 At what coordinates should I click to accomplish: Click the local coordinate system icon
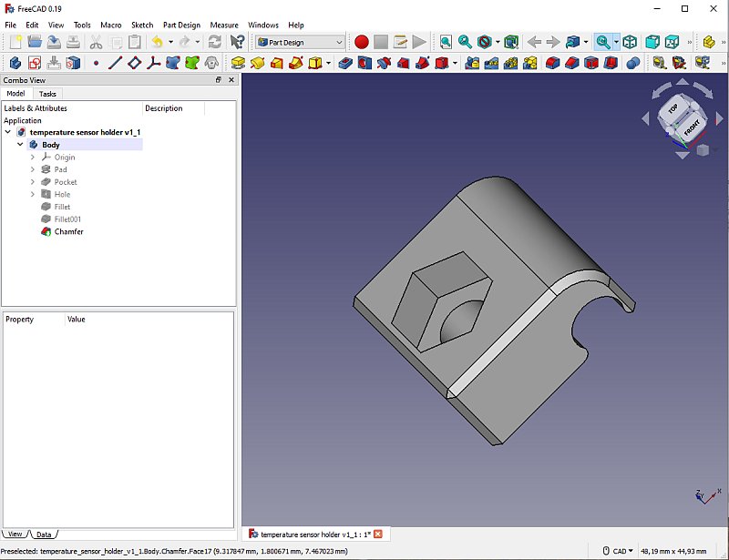click(x=154, y=63)
